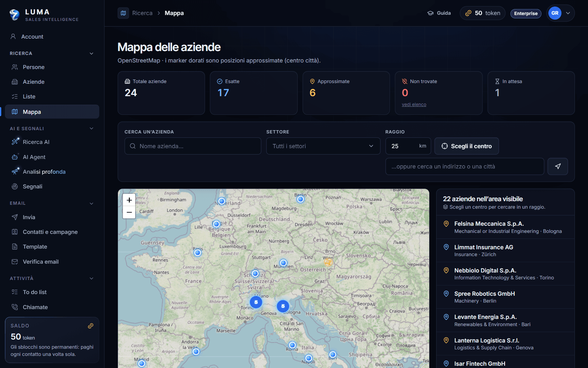Zoom out on the map
The image size is (588, 368).
click(x=129, y=212)
